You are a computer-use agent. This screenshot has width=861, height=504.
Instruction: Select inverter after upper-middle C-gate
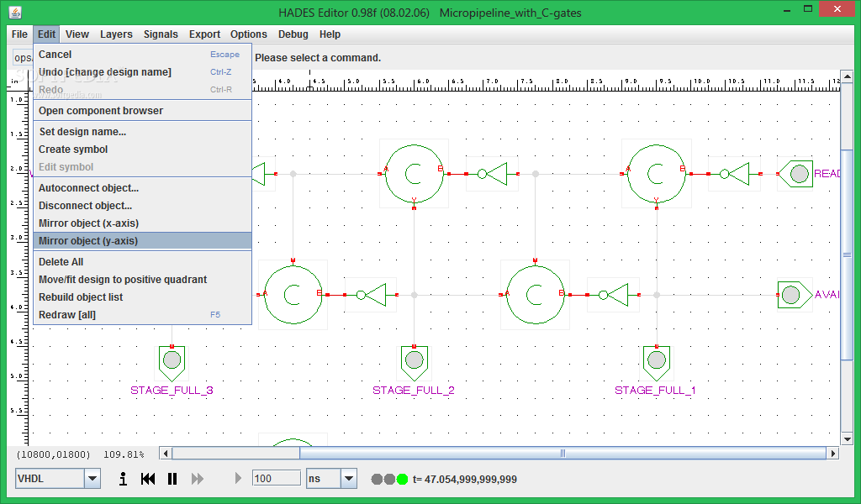point(493,174)
